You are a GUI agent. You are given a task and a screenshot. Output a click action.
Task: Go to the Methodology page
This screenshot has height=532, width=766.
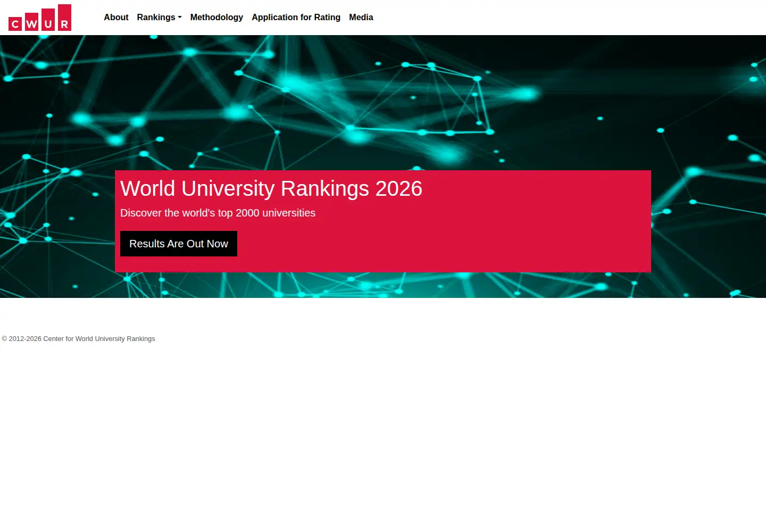[x=217, y=17]
